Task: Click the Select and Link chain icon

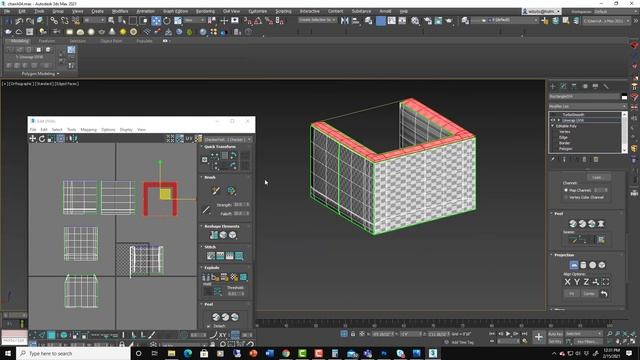Action: pos(54,20)
